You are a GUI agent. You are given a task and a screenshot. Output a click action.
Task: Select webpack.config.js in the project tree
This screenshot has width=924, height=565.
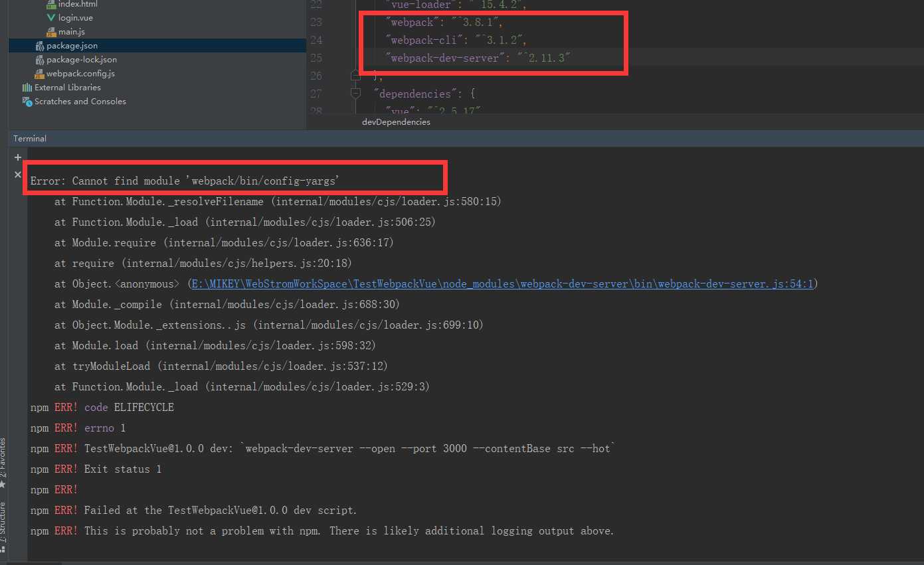tap(80, 74)
